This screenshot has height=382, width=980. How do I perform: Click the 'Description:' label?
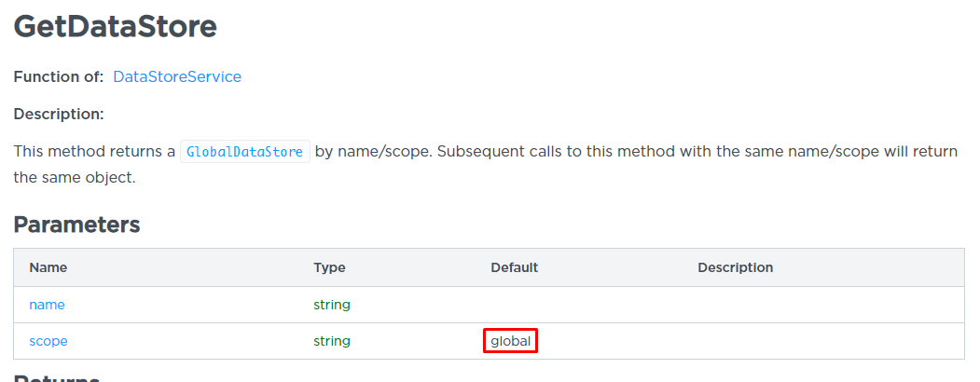[x=58, y=114]
